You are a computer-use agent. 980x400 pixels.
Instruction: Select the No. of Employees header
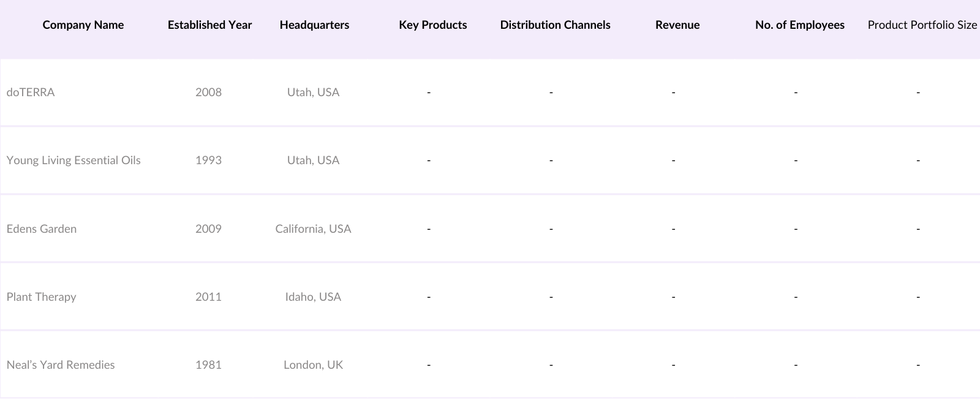point(799,25)
